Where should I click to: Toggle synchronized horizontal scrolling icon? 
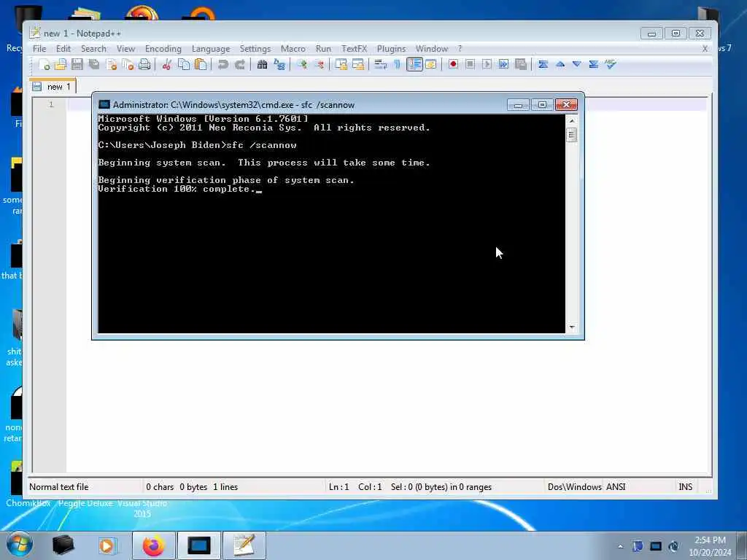click(x=357, y=64)
